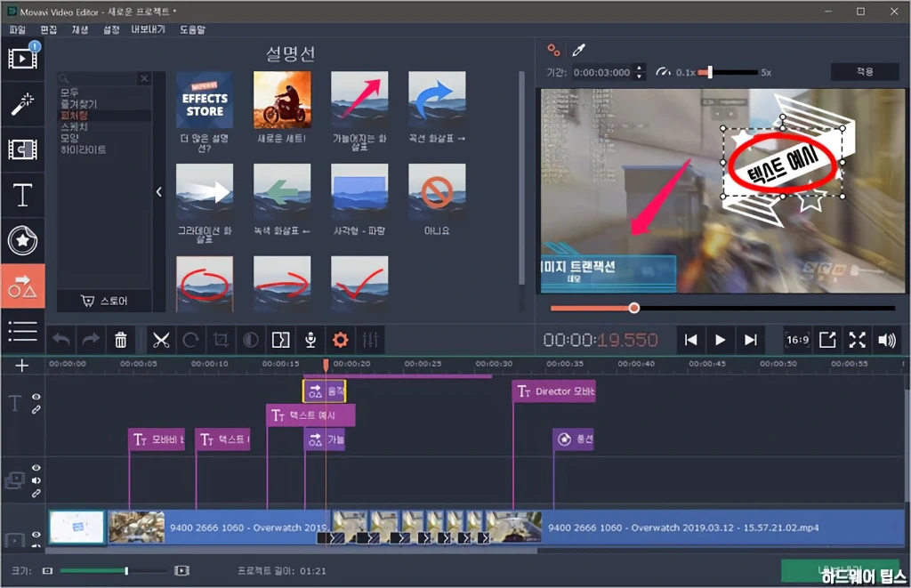Open clip properties gear icon
Image resolution: width=911 pixels, height=588 pixels.
(341, 340)
